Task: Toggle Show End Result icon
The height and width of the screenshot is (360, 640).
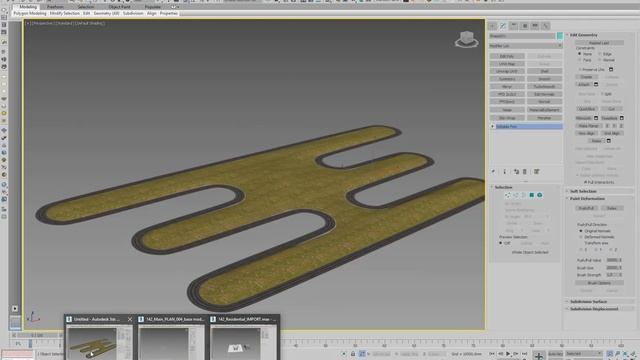Action: pyautogui.click(x=504, y=172)
